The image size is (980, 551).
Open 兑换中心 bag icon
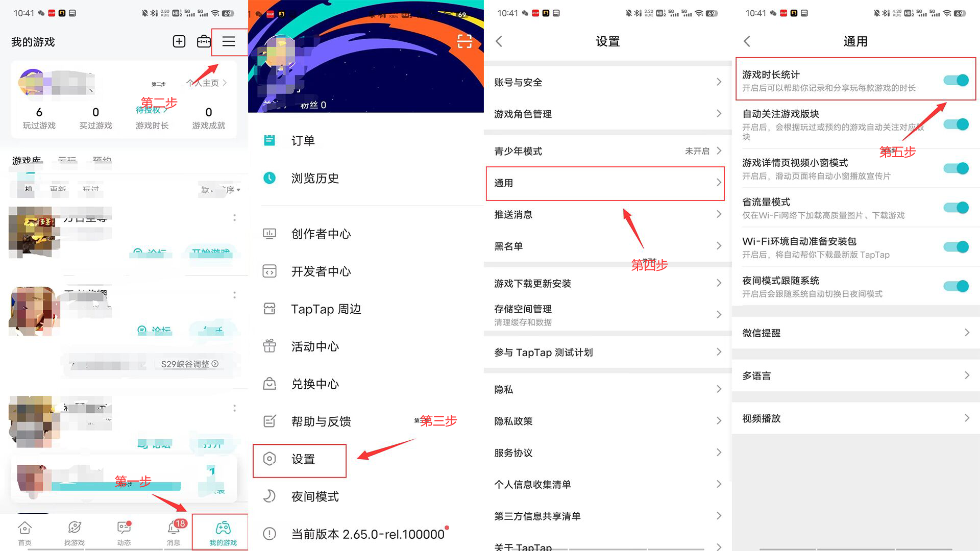tap(269, 384)
